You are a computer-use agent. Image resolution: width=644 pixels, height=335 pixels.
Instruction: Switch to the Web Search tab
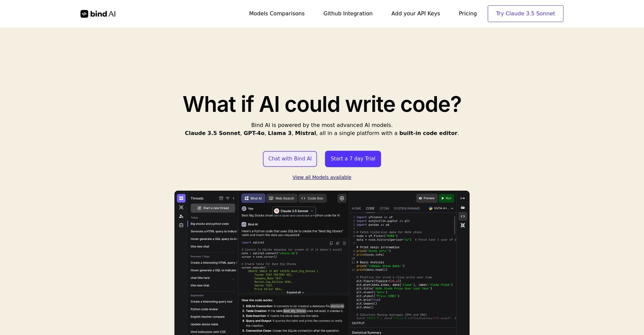point(281,198)
